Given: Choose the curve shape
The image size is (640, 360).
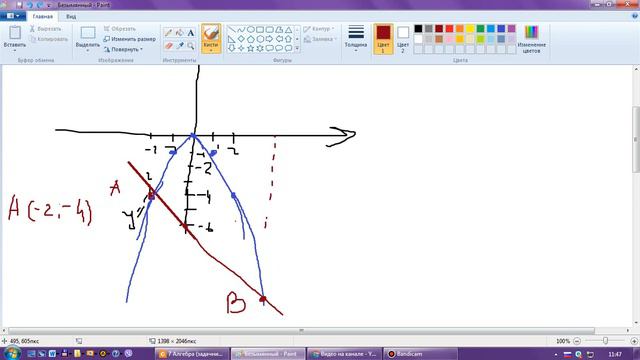Looking at the screenshot, I should (x=241, y=29).
